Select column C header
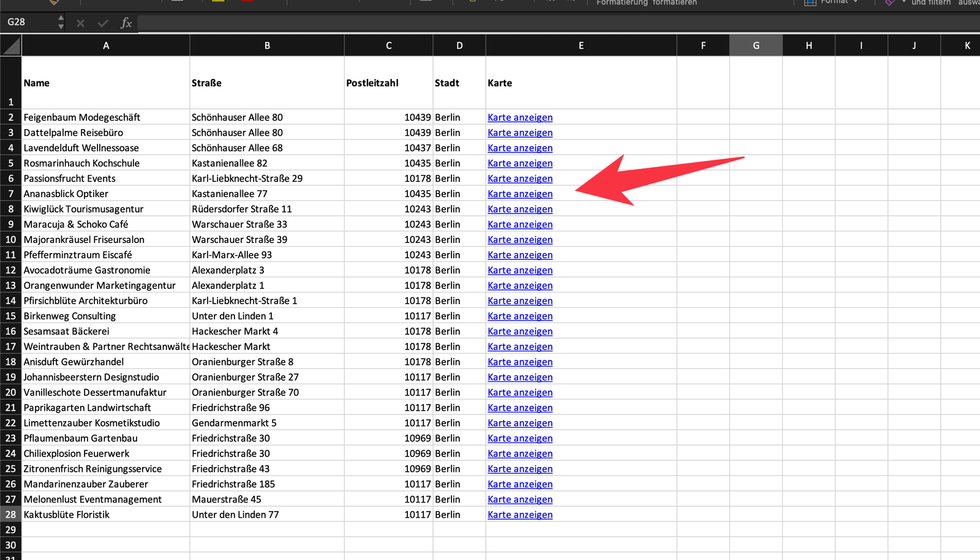The width and height of the screenshot is (980, 560). click(x=389, y=45)
